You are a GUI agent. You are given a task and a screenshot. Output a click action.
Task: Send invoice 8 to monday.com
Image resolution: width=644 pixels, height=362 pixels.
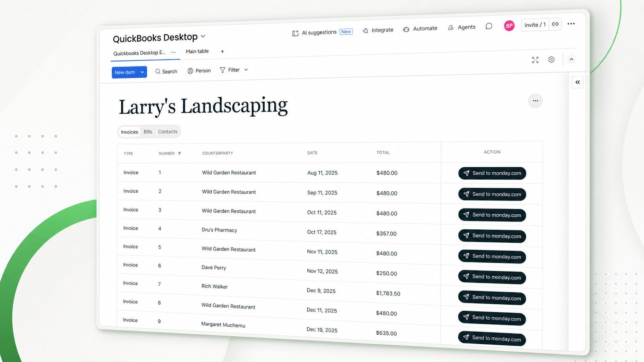492,318
